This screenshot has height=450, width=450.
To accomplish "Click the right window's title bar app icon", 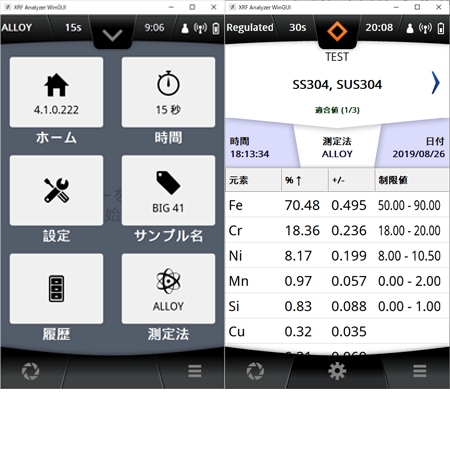I will coord(232,7).
